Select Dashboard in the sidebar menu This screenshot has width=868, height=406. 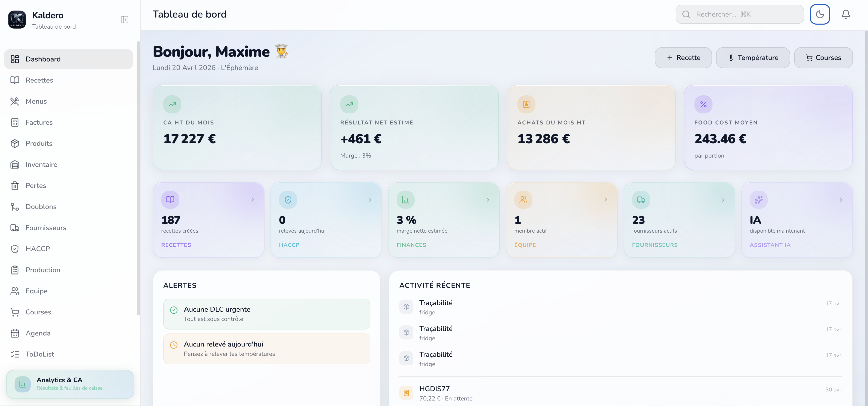(x=43, y=59)
